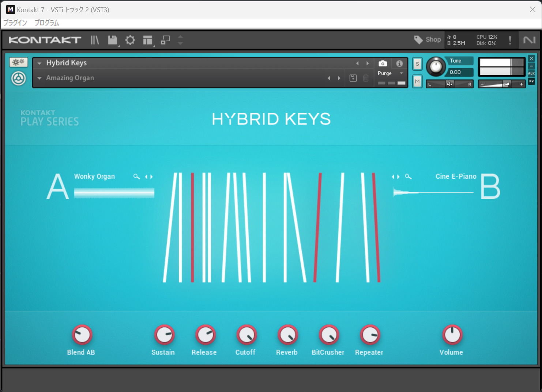Click the rack up/down arrows in toolbar
542x392 pixels.
(x=180, y=40)
